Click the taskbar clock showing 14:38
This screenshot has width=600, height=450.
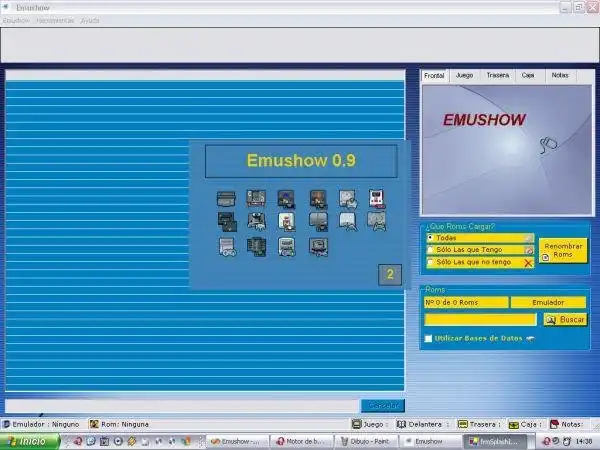(584, 442)
